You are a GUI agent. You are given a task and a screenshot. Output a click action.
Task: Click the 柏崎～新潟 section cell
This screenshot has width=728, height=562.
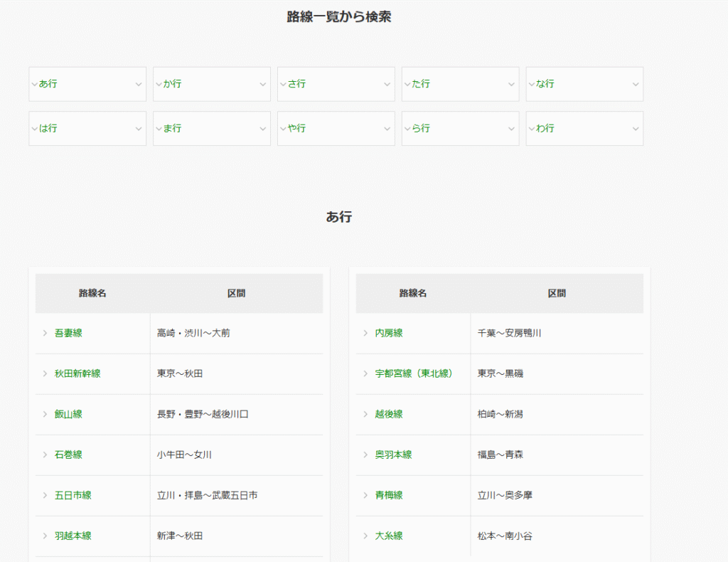557,414
